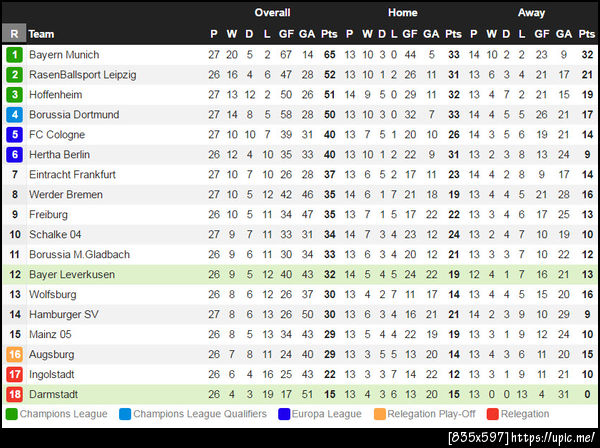Sort by the Team column header
The image size is (600, 448).
click(x=42, y=34)
